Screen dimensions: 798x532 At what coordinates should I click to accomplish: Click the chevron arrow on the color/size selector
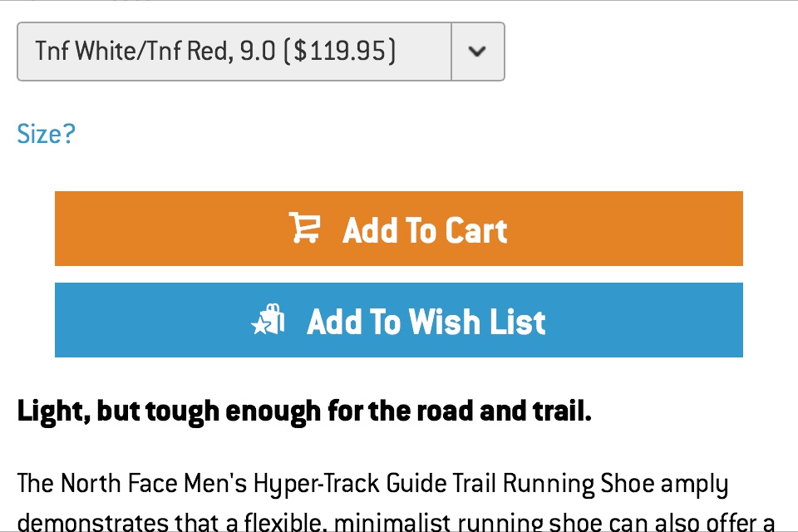click(x=477, y=52)
